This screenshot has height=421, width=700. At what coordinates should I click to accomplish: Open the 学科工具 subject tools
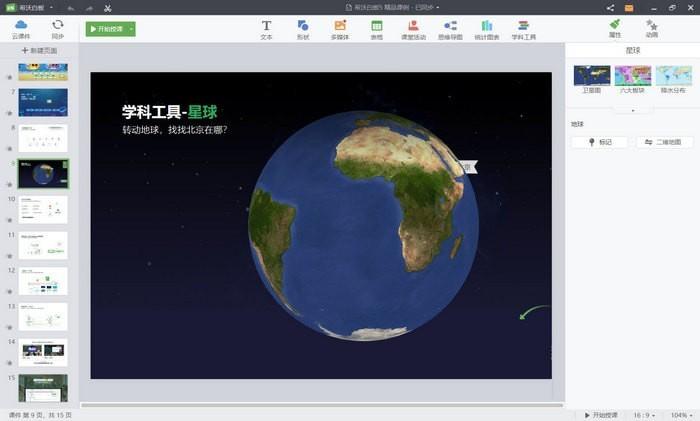click(x=524, y=29)
